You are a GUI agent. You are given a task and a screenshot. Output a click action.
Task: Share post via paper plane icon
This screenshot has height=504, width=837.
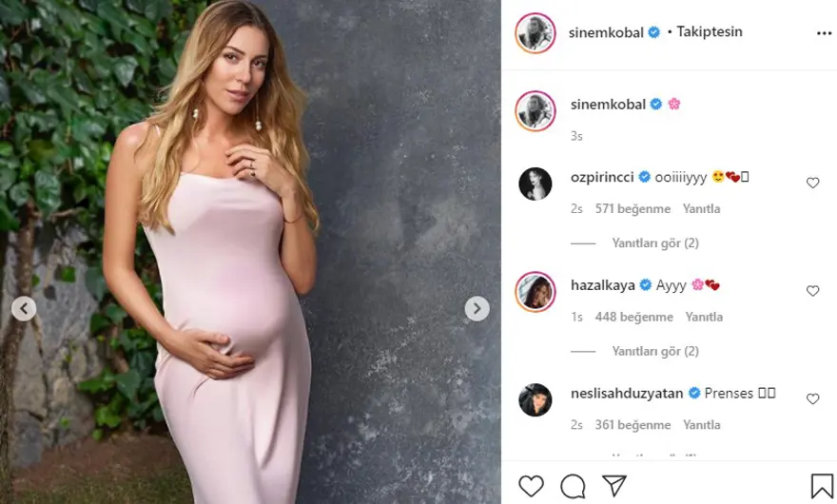[613, 485]
